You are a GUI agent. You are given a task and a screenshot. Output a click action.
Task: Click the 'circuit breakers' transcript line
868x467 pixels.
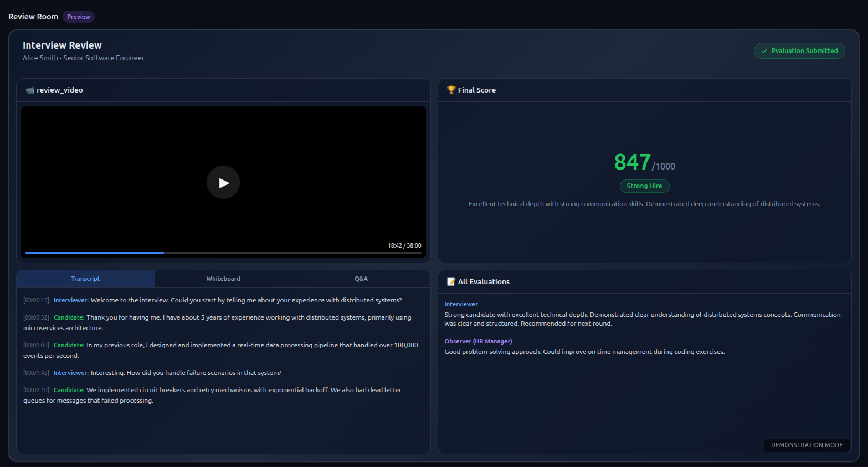tap(213, 395)
